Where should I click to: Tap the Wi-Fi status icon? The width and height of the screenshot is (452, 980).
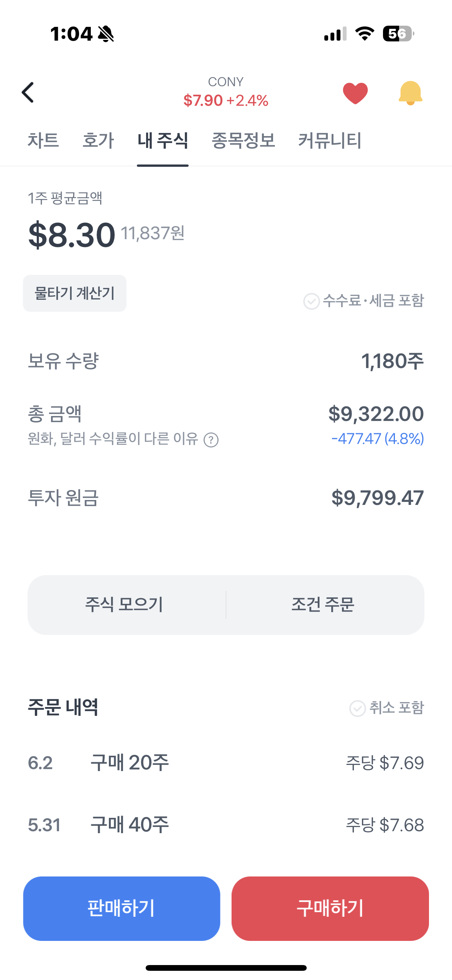tap(365, 34)
